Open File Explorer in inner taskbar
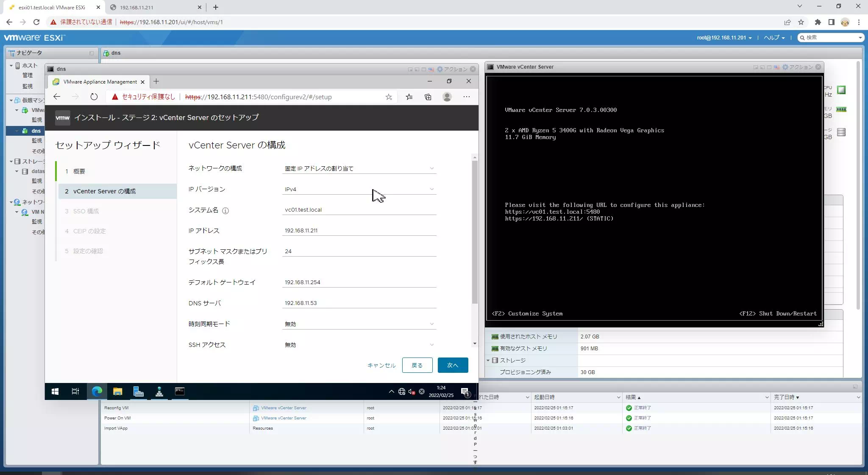Viewport: 868px width, 475px height. point(118,391)
